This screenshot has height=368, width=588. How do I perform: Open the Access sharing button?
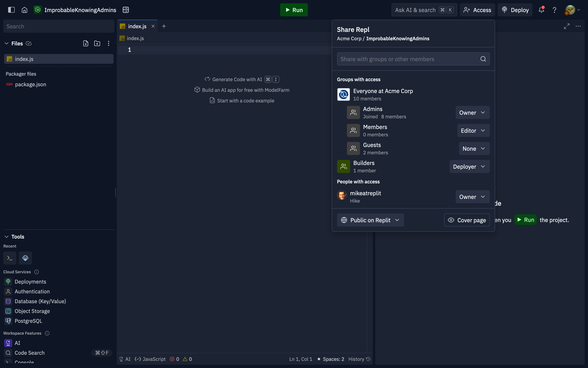point(477,10)
